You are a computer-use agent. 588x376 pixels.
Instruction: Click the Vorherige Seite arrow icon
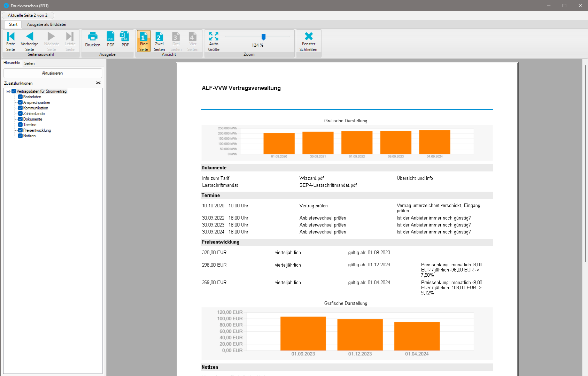[30, 36]
